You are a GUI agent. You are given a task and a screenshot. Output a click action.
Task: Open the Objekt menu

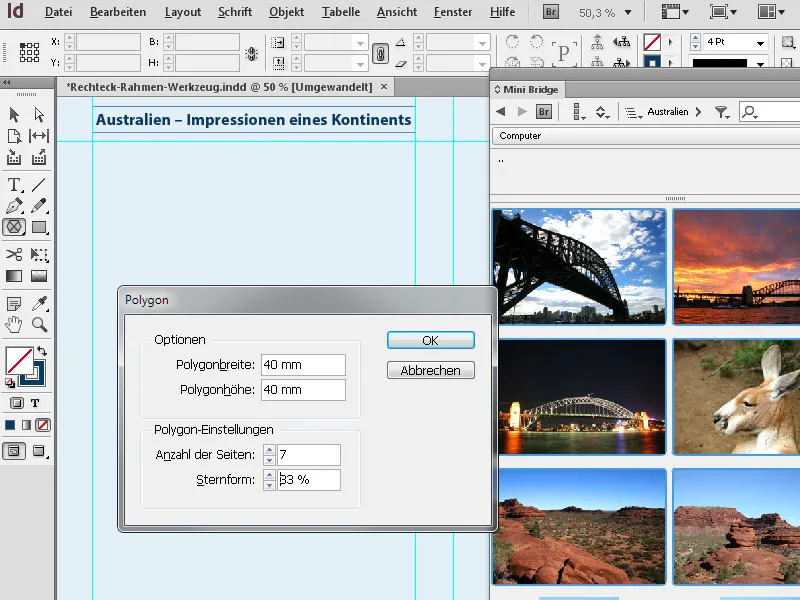pos(286,12)
